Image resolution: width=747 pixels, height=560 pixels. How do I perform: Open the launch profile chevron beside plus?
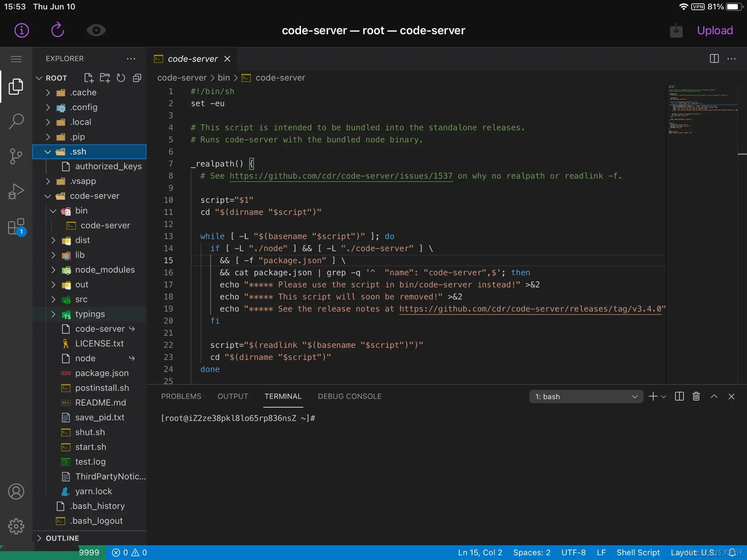coord(664,397)
